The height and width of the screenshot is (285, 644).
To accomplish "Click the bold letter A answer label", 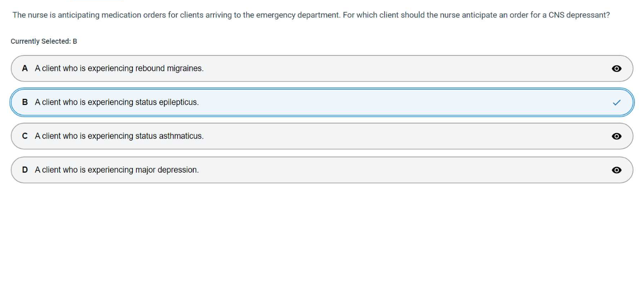I will tap(25, 69).
